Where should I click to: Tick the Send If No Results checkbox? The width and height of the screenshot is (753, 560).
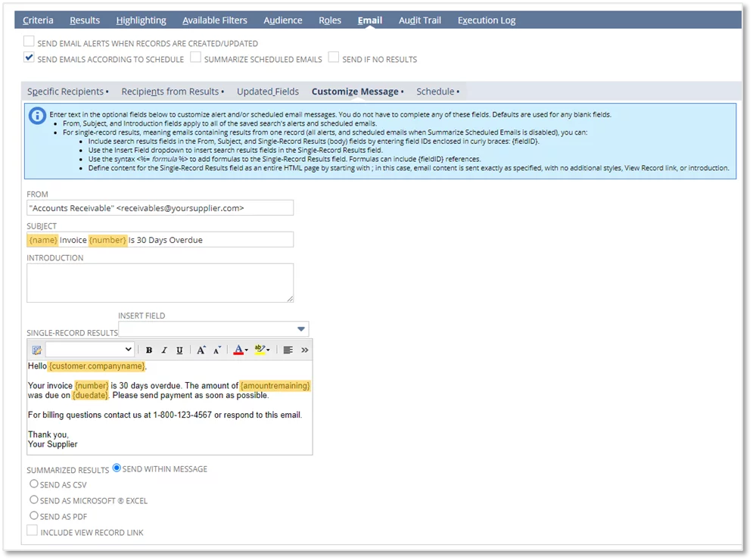tap(334, 58)
